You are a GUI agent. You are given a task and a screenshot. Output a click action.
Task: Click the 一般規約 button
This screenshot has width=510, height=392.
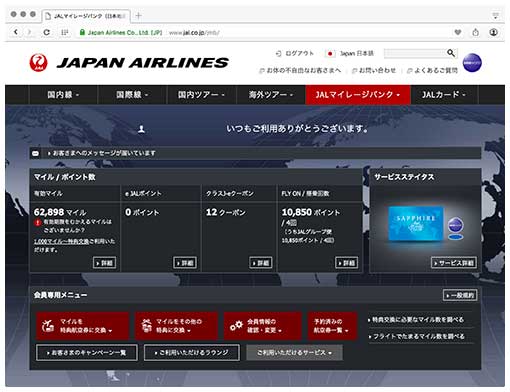pyautogui.click(x=460, y=295)
